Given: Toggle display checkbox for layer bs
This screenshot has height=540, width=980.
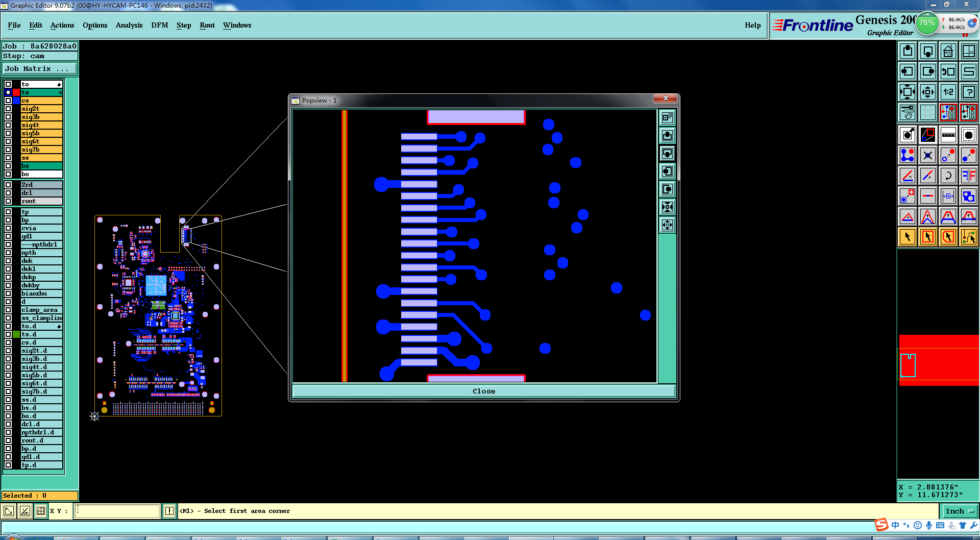Looking at the screenshot, I should click(8, 166).
